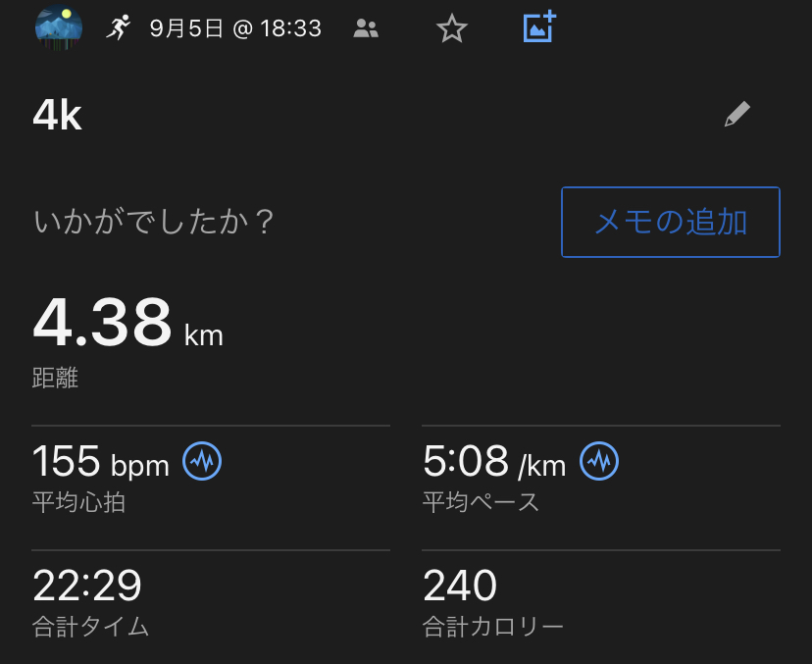
Task: Open the profile avatar picture
Action: 59,27
